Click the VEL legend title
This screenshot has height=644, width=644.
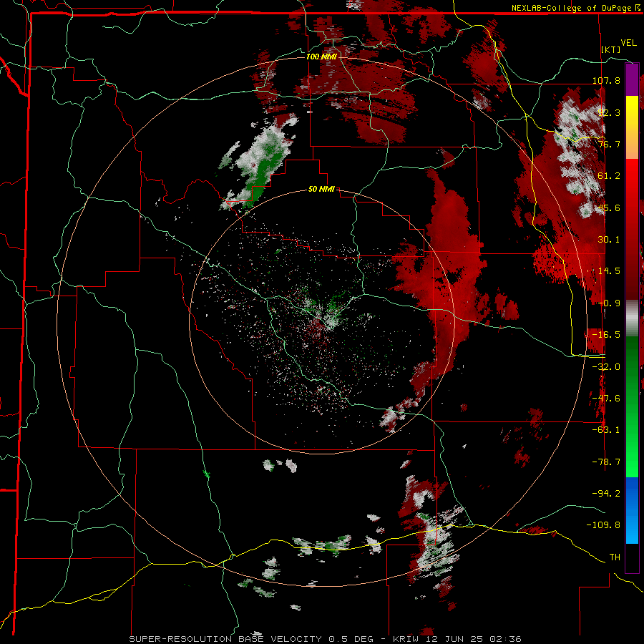click(628, 43)
